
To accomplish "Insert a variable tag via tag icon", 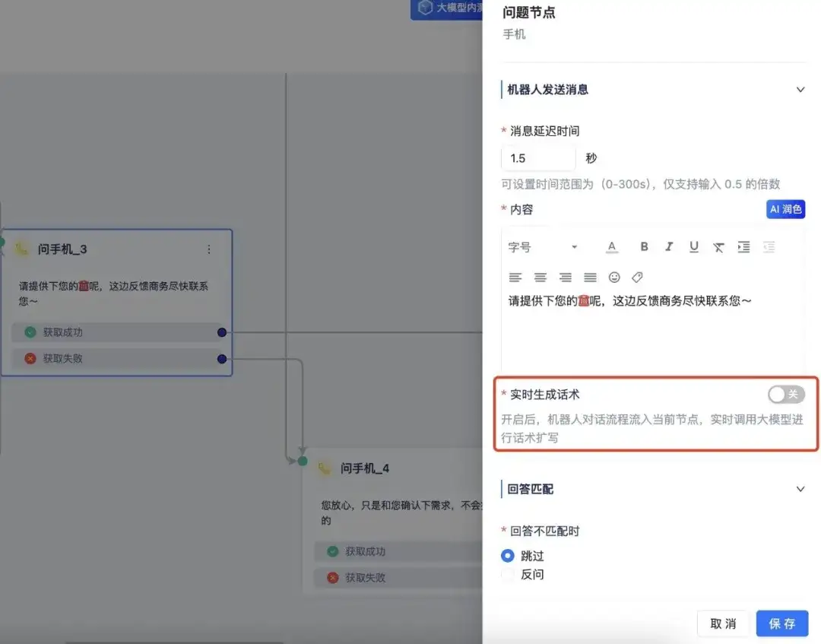I will (x=638, y=278).
